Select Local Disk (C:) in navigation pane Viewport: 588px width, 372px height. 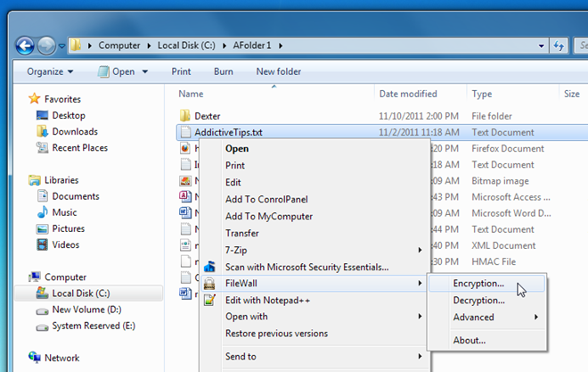pos(89,293)
